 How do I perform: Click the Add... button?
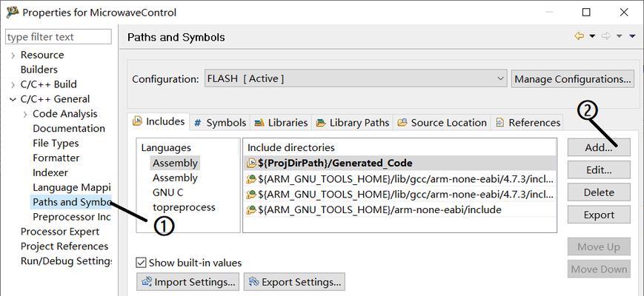599,147
